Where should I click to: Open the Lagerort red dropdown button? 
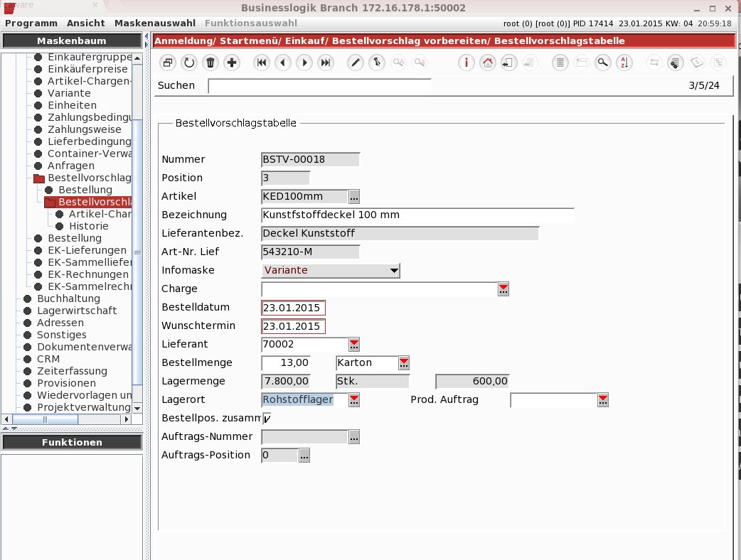(354, 400)
